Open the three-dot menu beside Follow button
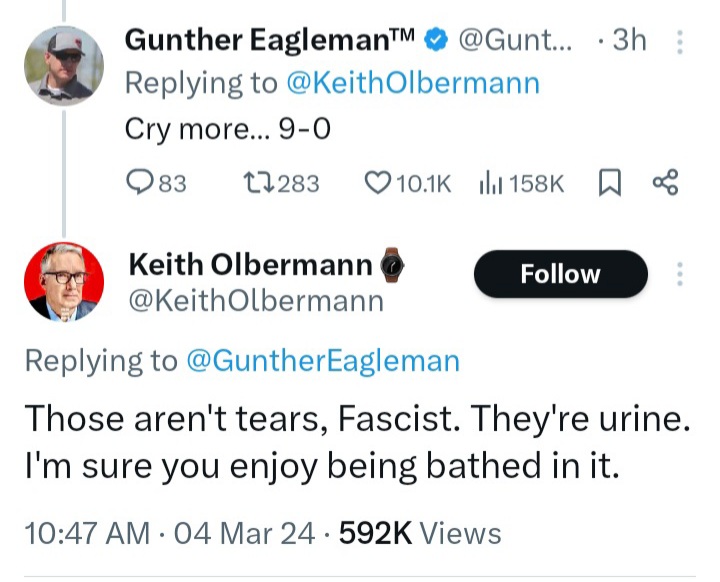The image size is (720, 582). (681, 275)
